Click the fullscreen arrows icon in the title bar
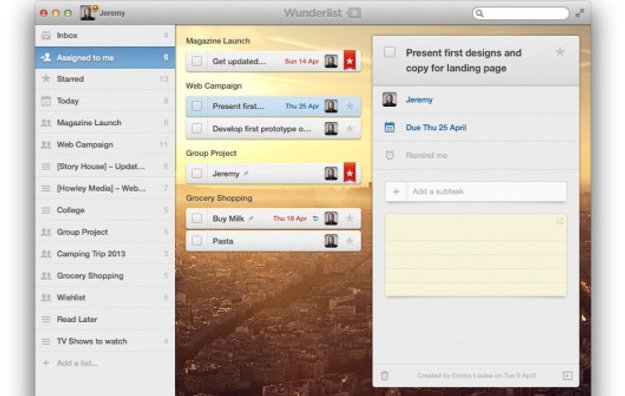Image resolution: width=625 pixels, height=396 pixels. pyautogui.click(x=580, y=13)
